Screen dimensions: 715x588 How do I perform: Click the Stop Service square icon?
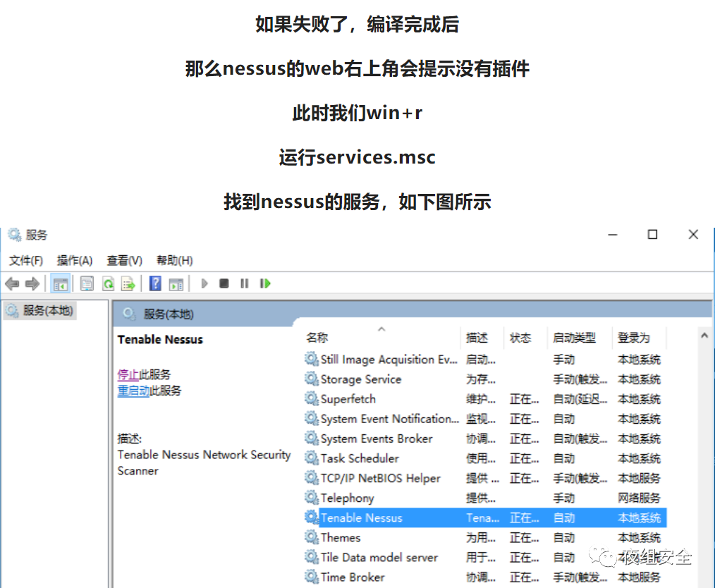[x=224, y=283]
